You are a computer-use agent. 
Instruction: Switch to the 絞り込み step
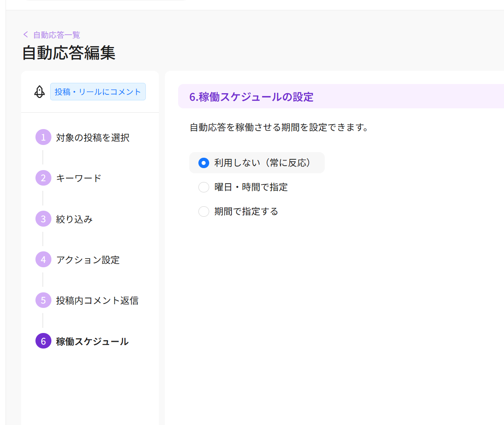[74, 219]
